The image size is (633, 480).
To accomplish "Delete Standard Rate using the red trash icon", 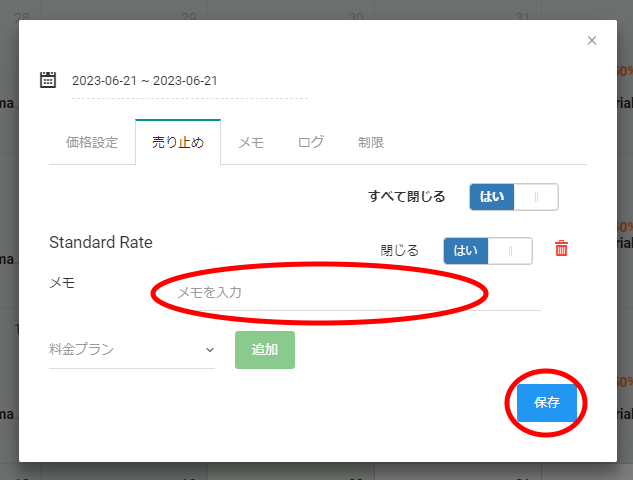I will 561,249.
